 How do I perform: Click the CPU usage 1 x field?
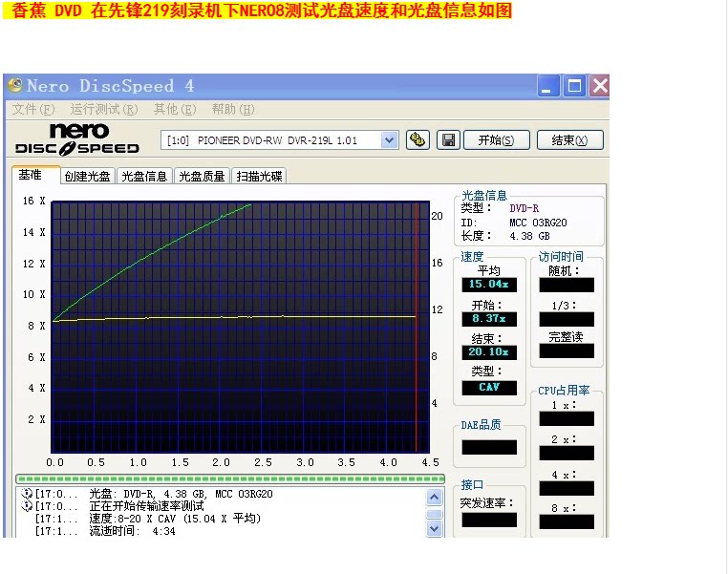click(567, 419)
